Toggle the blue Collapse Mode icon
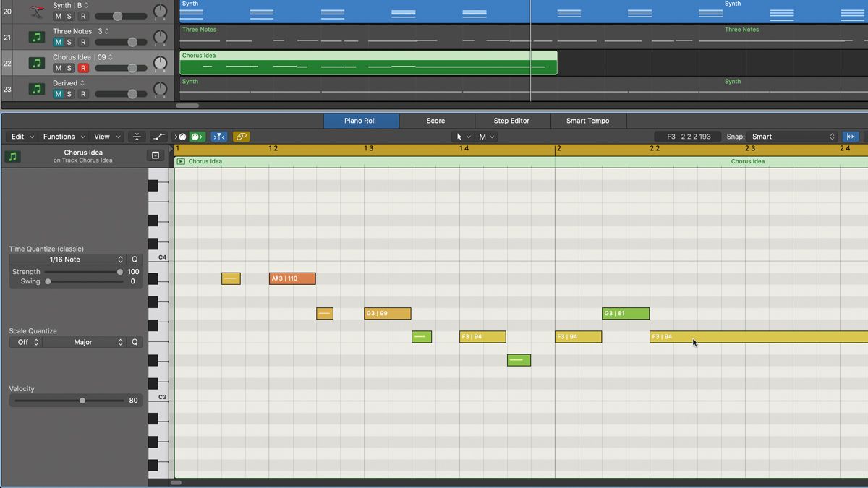 [219, 136]
